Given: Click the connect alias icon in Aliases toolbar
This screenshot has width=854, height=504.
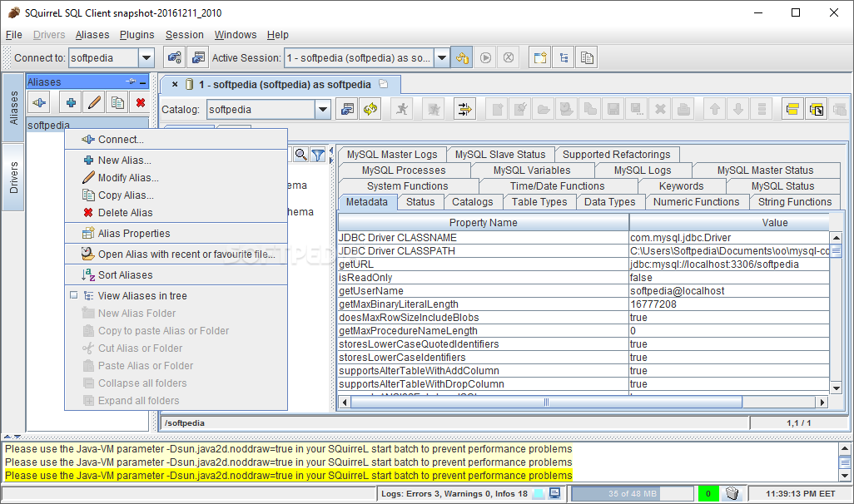Looking at the screenshot, I should [39, 102].
